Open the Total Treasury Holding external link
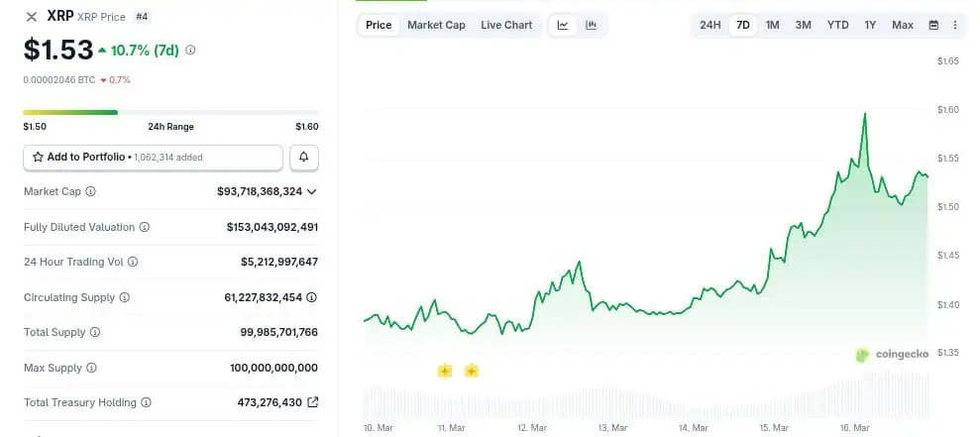This screenshot has width=980, height=437. pyautogui.click(x=313, y=402)
